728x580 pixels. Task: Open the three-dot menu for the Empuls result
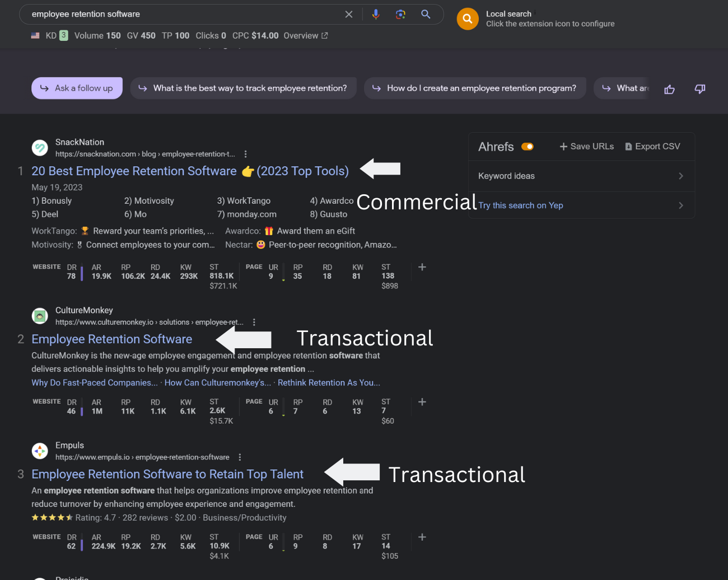pyautogui.click(x=240, y=457)
